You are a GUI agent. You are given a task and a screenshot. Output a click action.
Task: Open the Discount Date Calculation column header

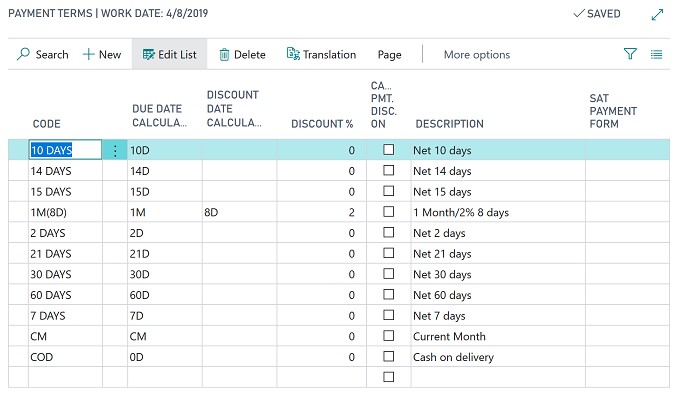[234, 109]
